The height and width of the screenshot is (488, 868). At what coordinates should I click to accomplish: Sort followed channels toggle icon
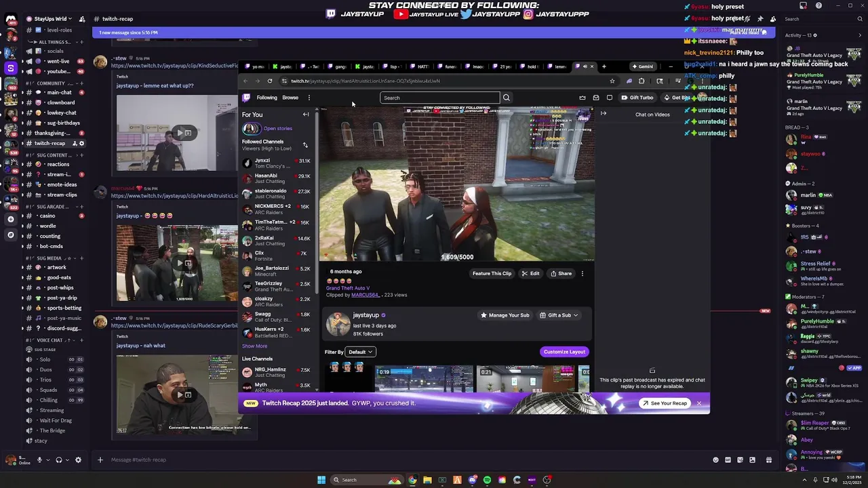point(305,145)
